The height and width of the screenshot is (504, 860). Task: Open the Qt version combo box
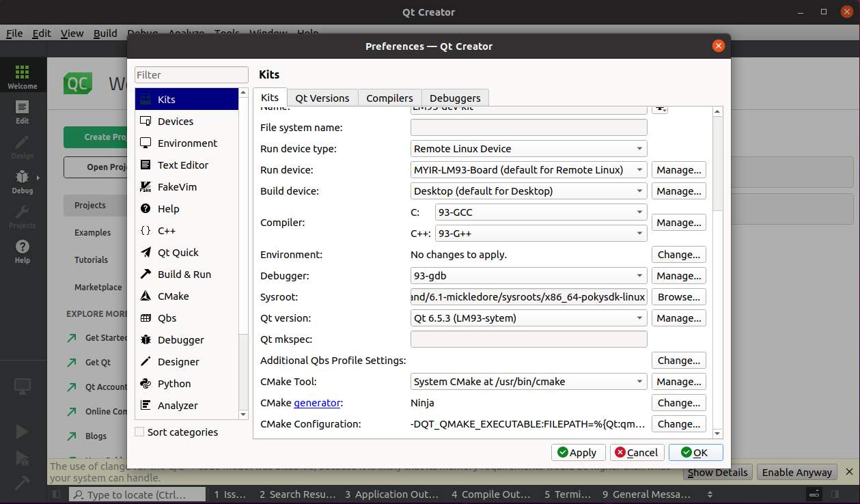point(529,318)
